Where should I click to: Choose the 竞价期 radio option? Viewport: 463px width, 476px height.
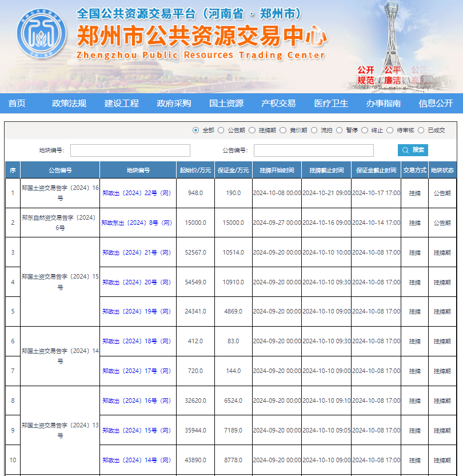284,130
